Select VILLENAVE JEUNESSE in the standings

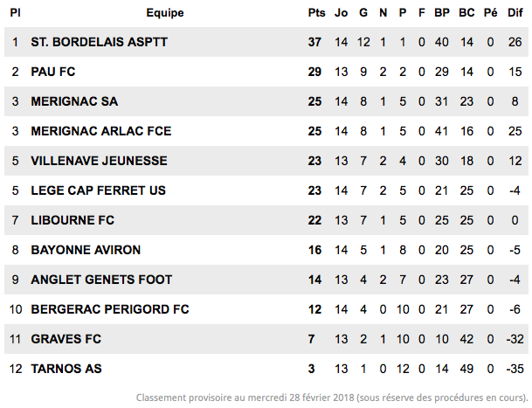(99, 161)
